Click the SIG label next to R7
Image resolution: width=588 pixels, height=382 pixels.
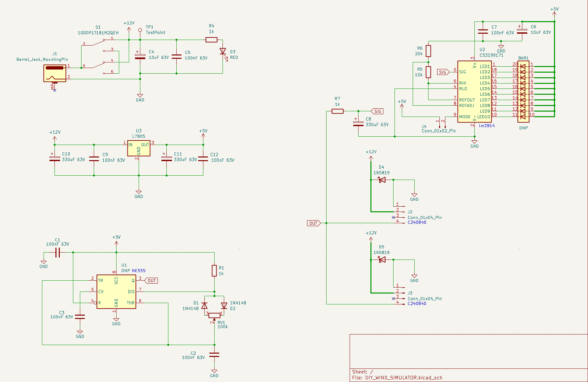pos(377,111)
